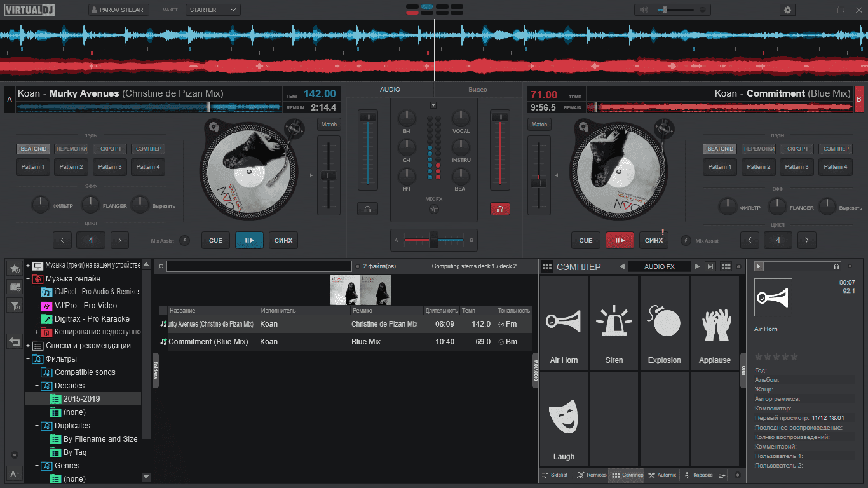This screenshot has width=868, height=488.
Task: Click the back arrow sidebar icon
Action: coord(14,342)
